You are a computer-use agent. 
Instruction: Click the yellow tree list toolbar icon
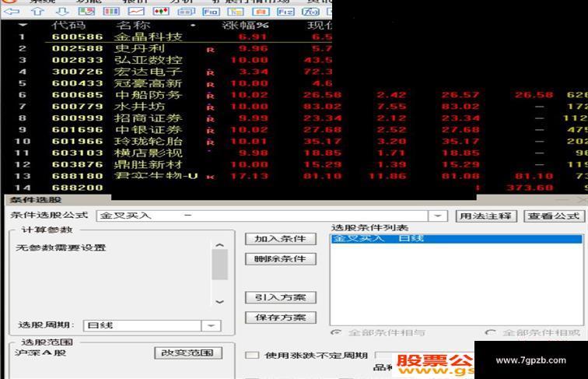point(236,12)
